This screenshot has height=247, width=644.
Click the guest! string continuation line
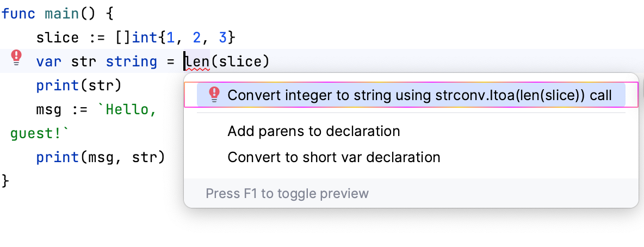(x=40, y=134)
